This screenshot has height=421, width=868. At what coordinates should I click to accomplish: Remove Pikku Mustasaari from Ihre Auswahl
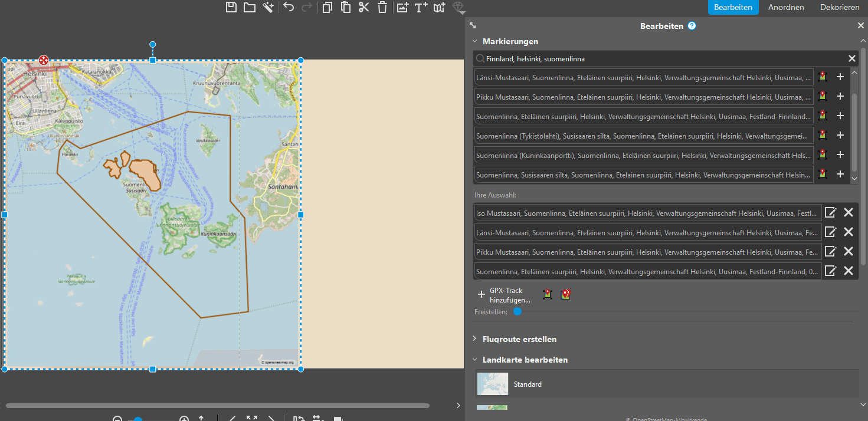tap(849, 251)
